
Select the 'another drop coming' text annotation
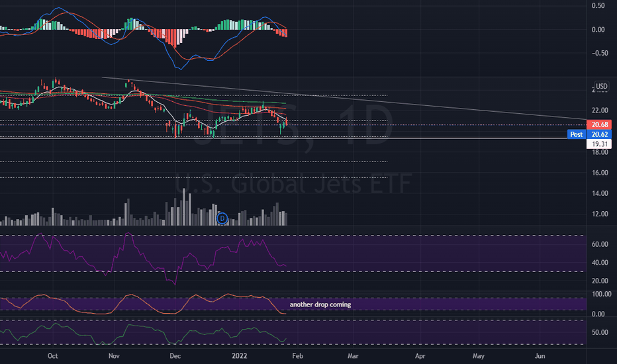tap(320, 304)
